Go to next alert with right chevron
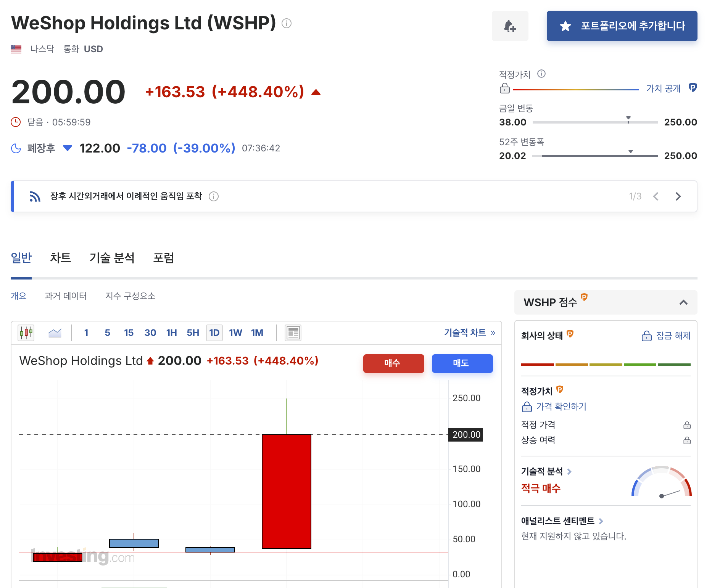712x588 pixels. pyautogui.click(x=678, y=196)
